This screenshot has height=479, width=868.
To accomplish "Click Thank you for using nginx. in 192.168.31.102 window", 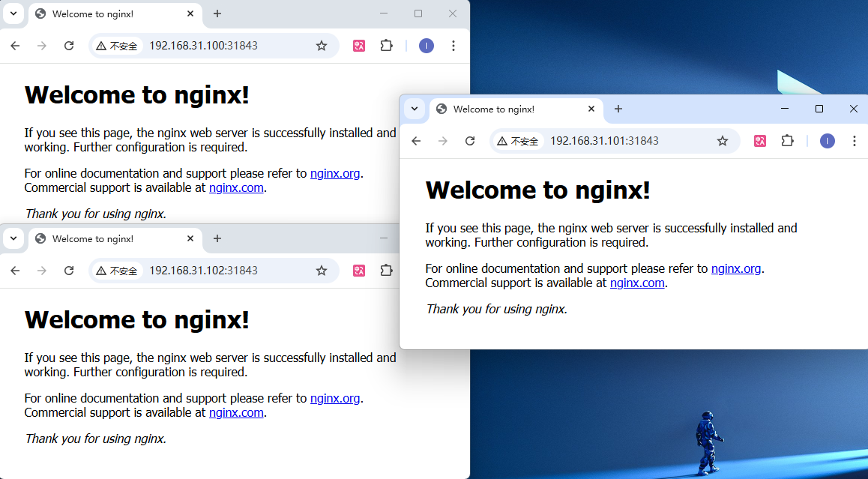I will pos(95,439).
